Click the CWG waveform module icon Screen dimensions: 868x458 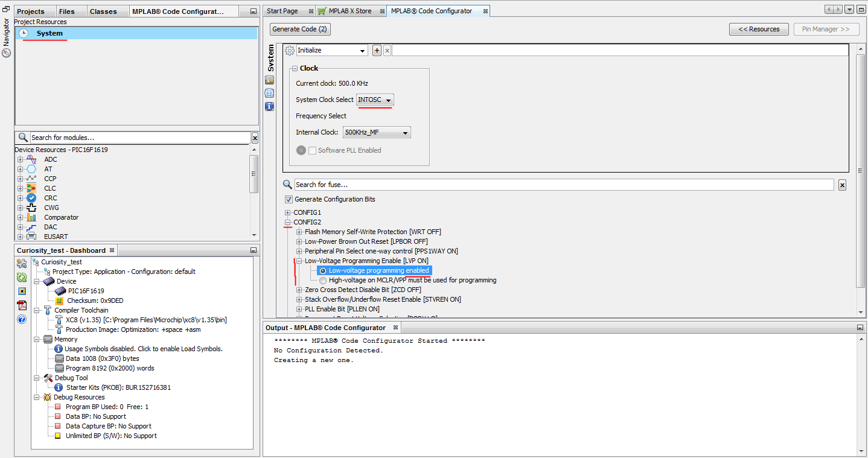pyautogui.click(x=31, y=208)
